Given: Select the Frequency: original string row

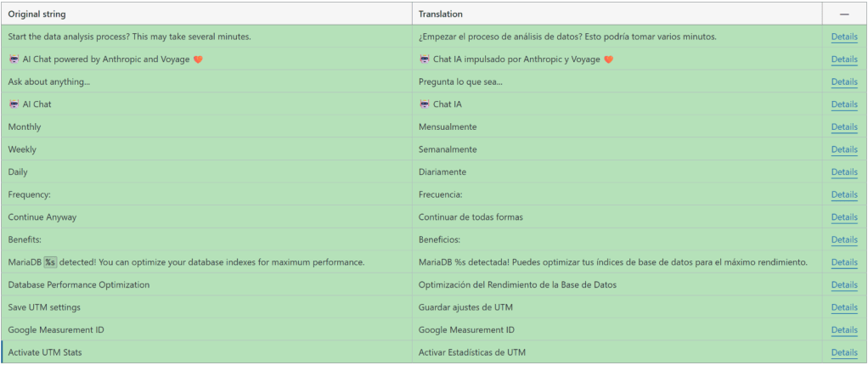Looking at the screenshot, I should (206, 194).
